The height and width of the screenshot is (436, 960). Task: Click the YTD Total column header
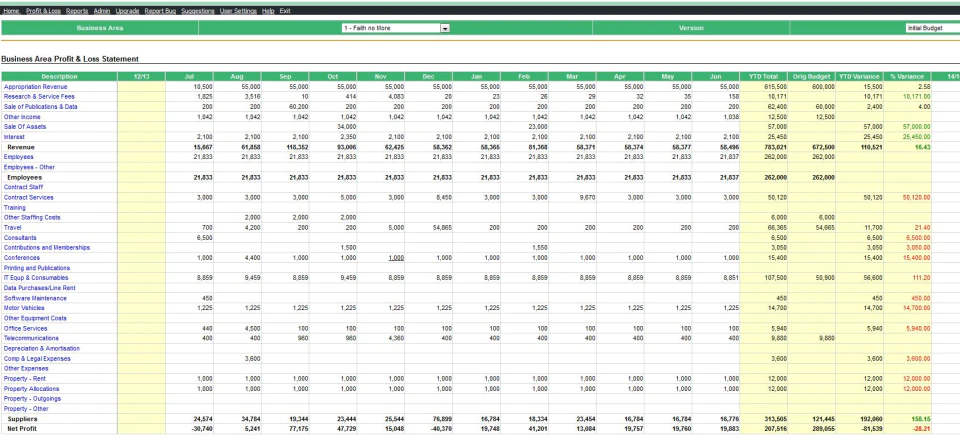763,77
